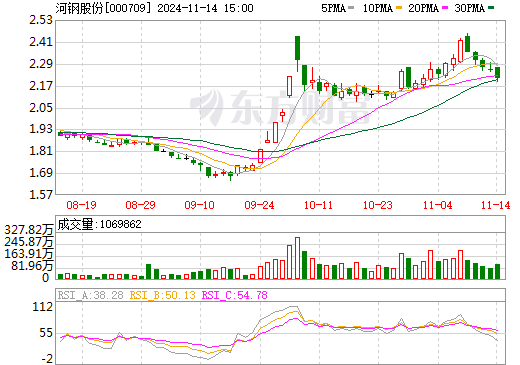Select the 11-04 date label

coord(437,205)
